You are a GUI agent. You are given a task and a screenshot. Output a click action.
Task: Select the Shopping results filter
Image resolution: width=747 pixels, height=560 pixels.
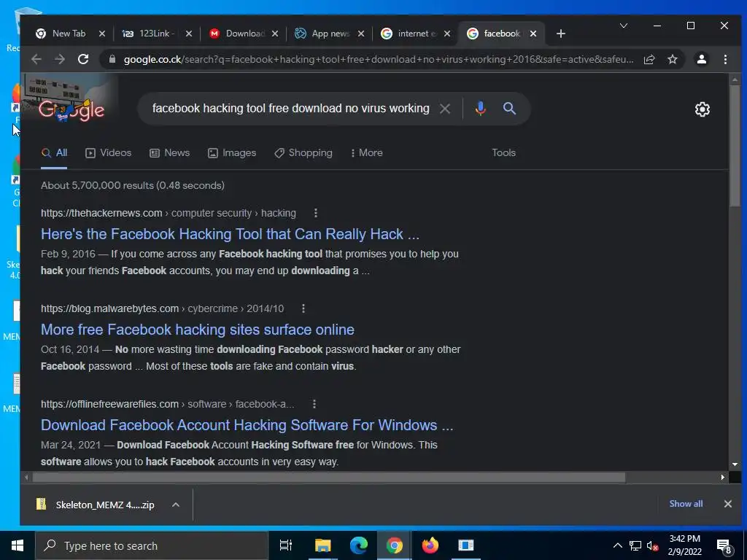pyautogui.click(x=303, y=153)
